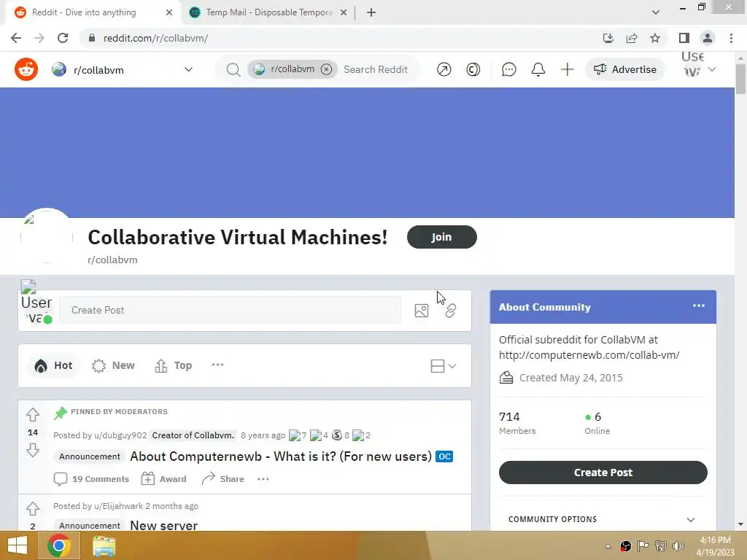747x560 pixels.
Task: Click Chrome in the taskbar
Action: pos(58,545)
